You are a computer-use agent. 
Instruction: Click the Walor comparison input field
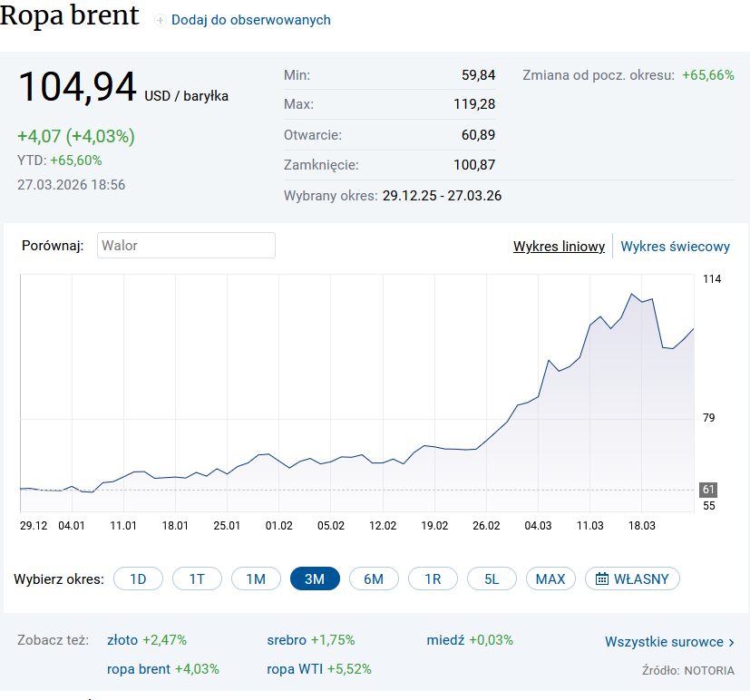(x=186, y=246)
